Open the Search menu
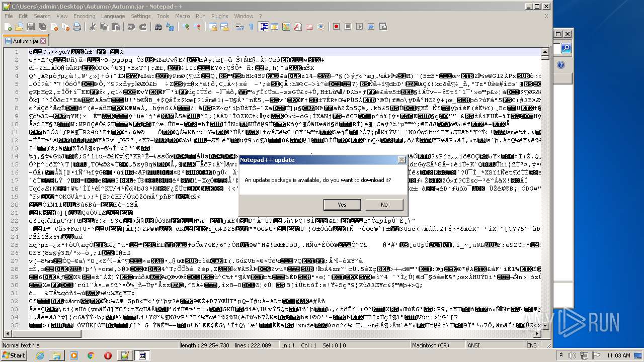Image resolution: width=644 pixels, height=362 pixels. click(x=42, y=16)
